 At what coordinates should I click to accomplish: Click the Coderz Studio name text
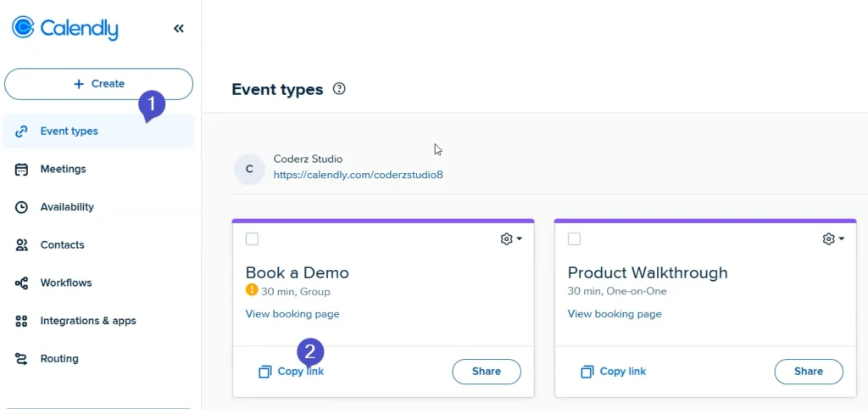tap(308, 159)
